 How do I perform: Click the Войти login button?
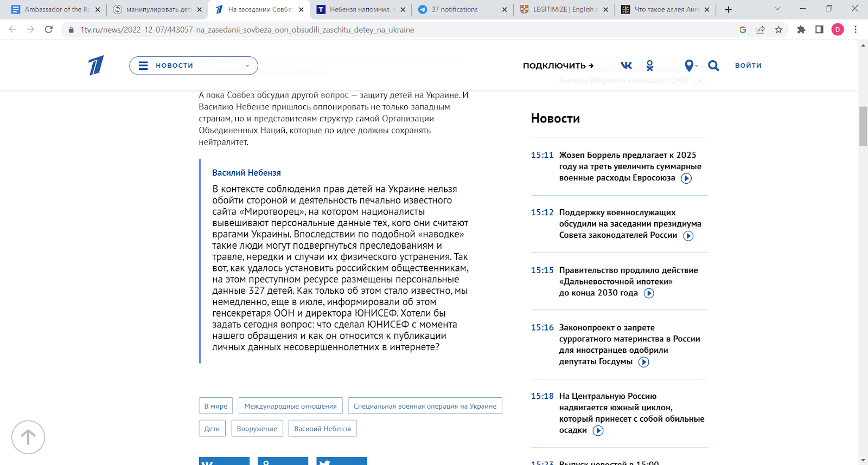(748, 66)
